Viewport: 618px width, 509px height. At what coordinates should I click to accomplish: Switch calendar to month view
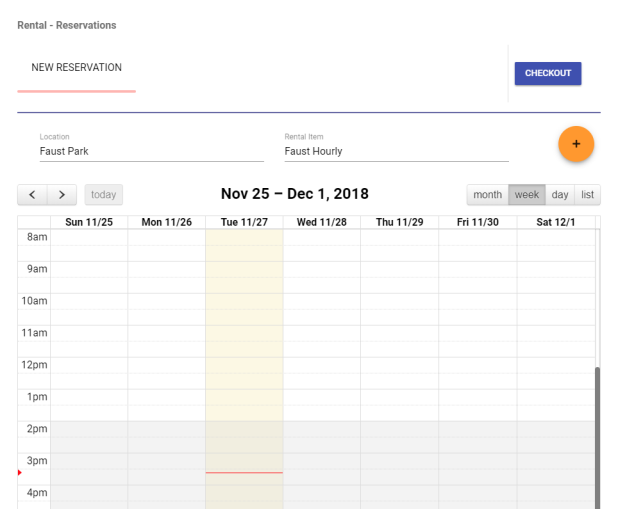[487, 194]
